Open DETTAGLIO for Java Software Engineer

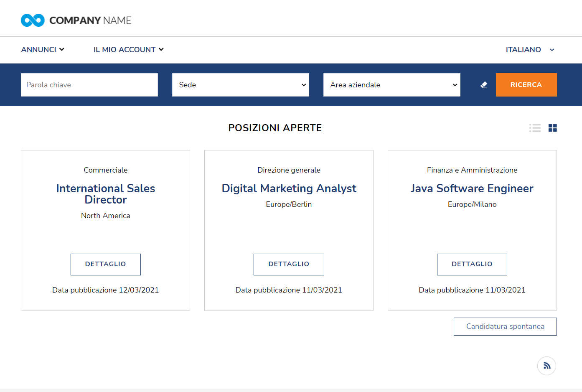(472, 264)
